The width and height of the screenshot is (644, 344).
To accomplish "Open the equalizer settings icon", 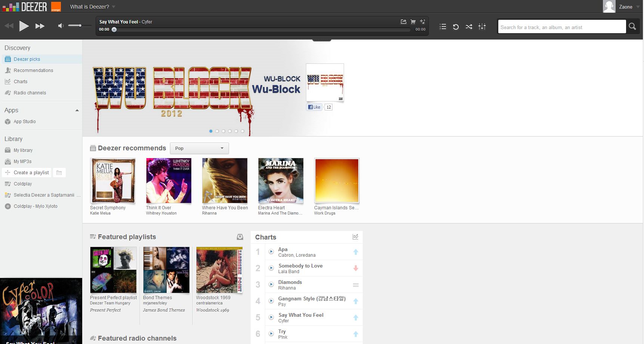I will pyautogui.click(x=482, y=26).
